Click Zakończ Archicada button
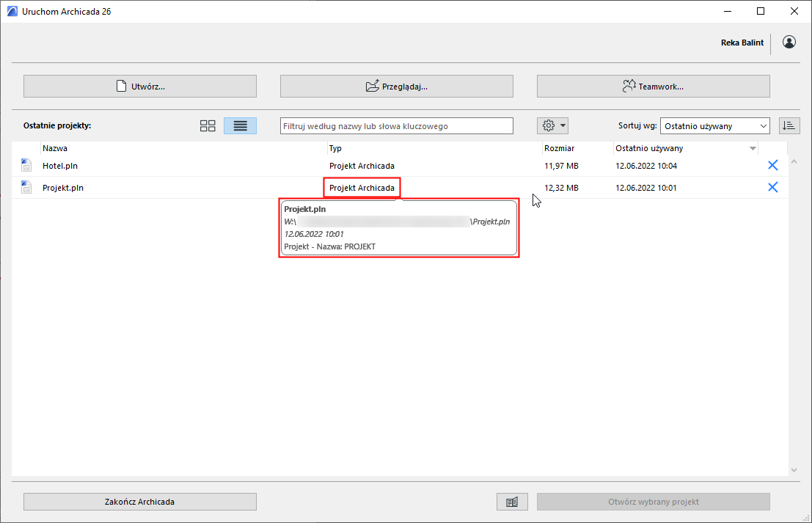The height and width of the screenshot is (523, 812). click(140, 502)
